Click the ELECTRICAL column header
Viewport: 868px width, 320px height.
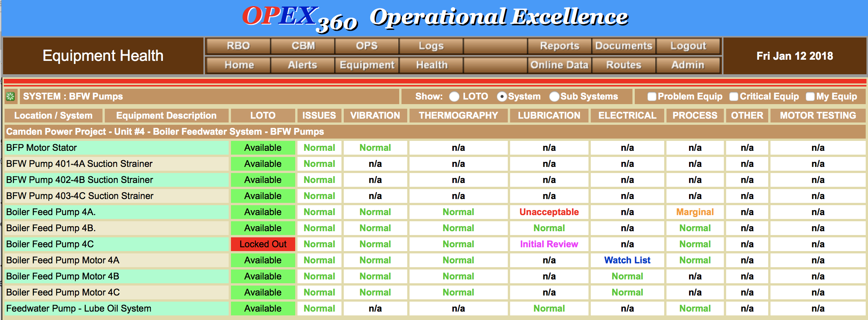tap(627, 116)
